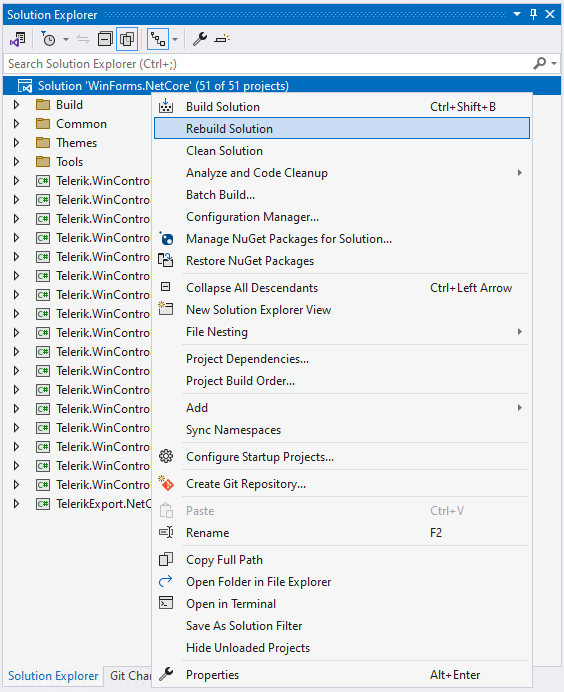Click the wrench icon beside Properties menu item

(166, 674)
